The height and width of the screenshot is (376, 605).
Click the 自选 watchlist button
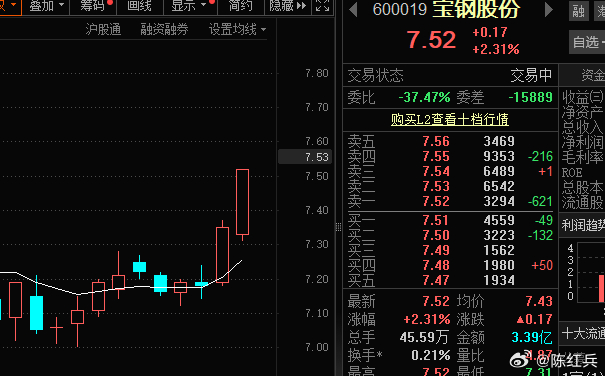click(587, 42)
